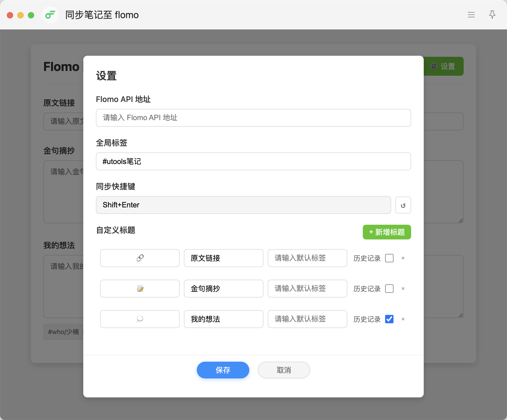Remove the 金句摘抄 row with its × icon
Screen dimensions: 507x420
(403, 289)
